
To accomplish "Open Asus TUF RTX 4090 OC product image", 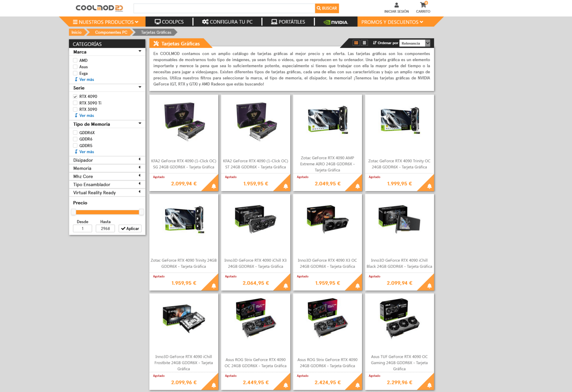I will (399, 318).
